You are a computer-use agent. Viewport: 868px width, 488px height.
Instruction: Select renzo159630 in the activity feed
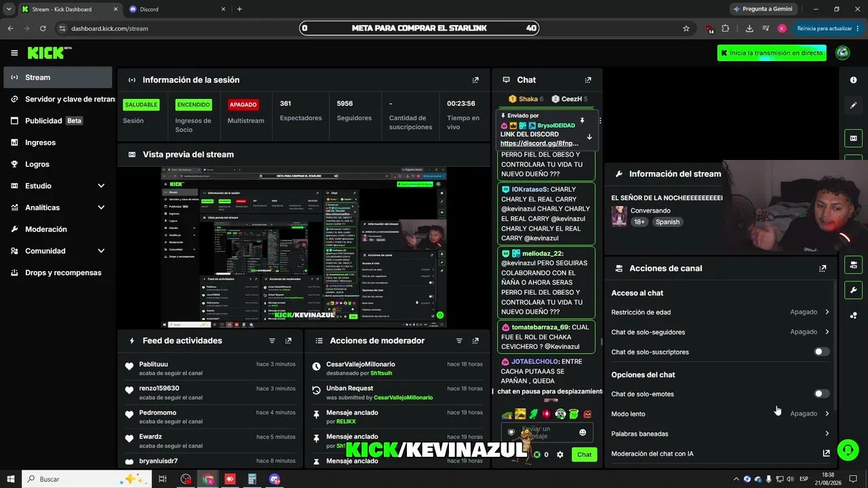pos(159,389)
